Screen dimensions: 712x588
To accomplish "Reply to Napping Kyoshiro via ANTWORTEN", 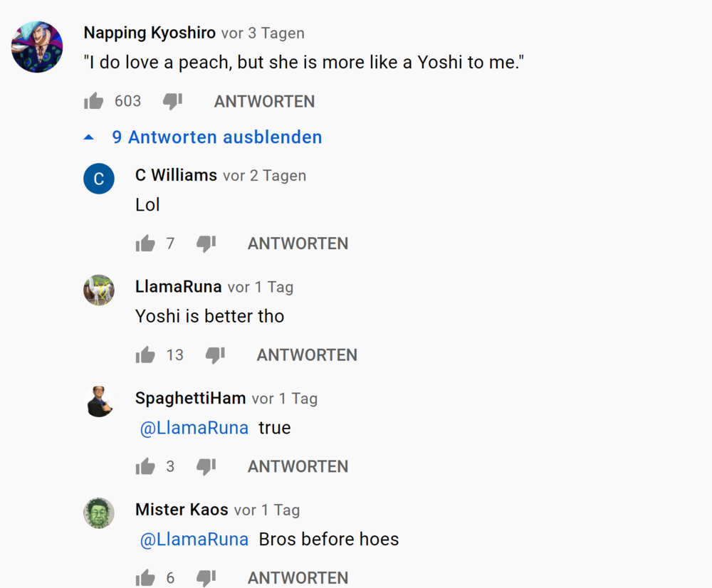I will (x=264, y=102).
